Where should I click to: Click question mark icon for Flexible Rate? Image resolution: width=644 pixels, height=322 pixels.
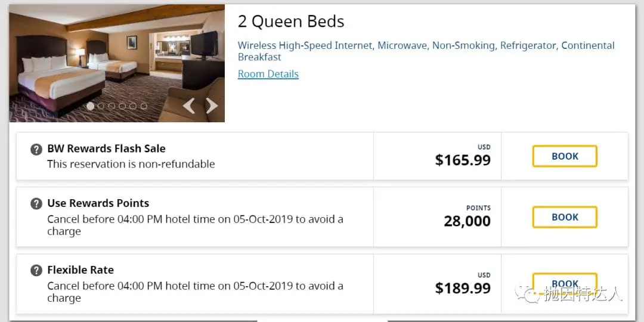pos(36,270)
